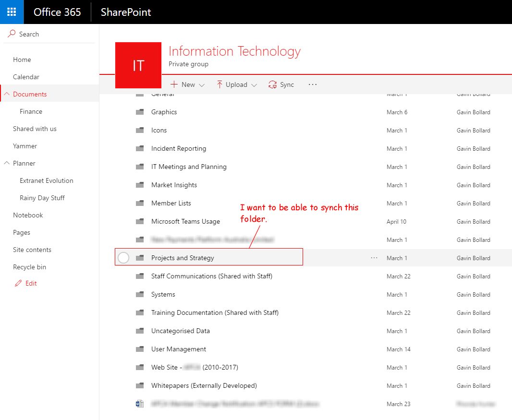Click SharePoint in the top bar
512x420 pixels.
tap(125, 12)
